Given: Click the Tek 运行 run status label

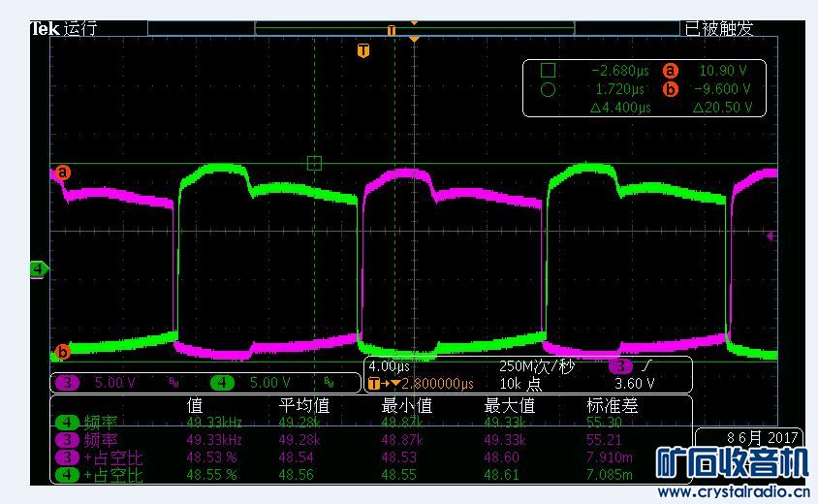Looking at the screenshot, I should [64, 28].
